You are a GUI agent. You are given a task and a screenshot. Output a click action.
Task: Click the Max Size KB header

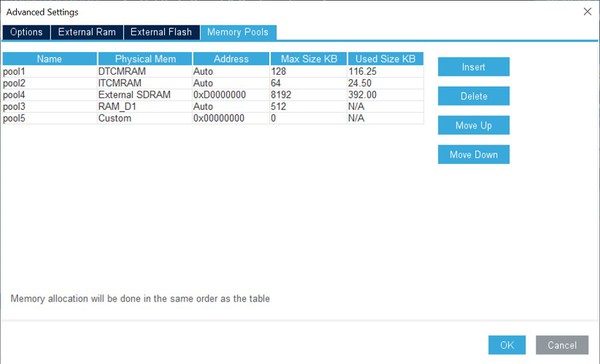[309, 59]
